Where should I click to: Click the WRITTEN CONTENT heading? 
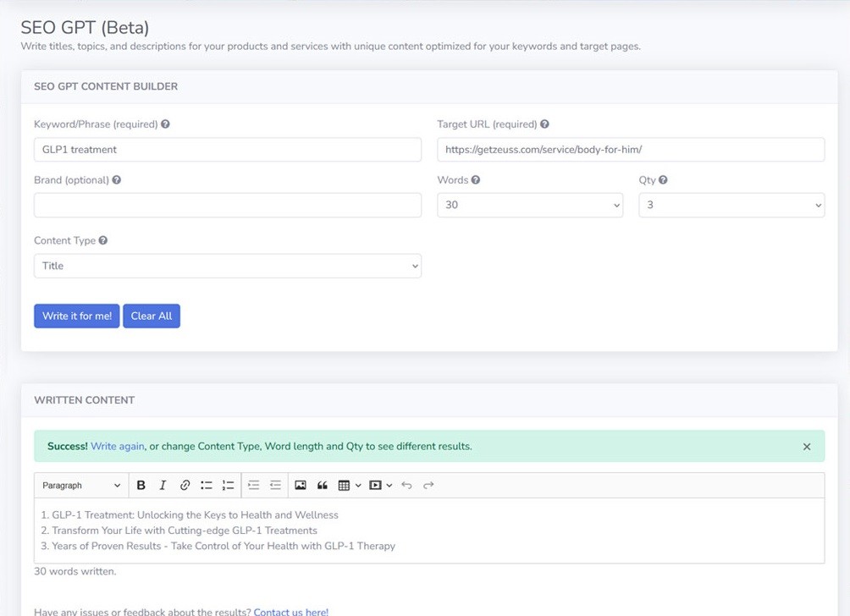pos(84,400)
